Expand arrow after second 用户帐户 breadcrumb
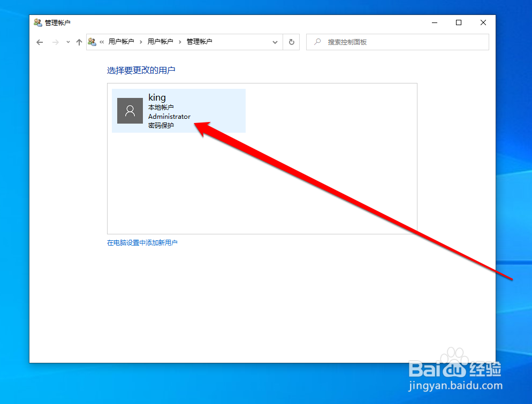 click(x=180, y=42)
